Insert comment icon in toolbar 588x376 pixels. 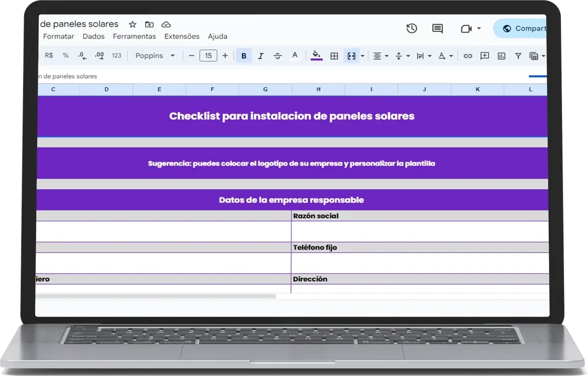click(485, 56)
